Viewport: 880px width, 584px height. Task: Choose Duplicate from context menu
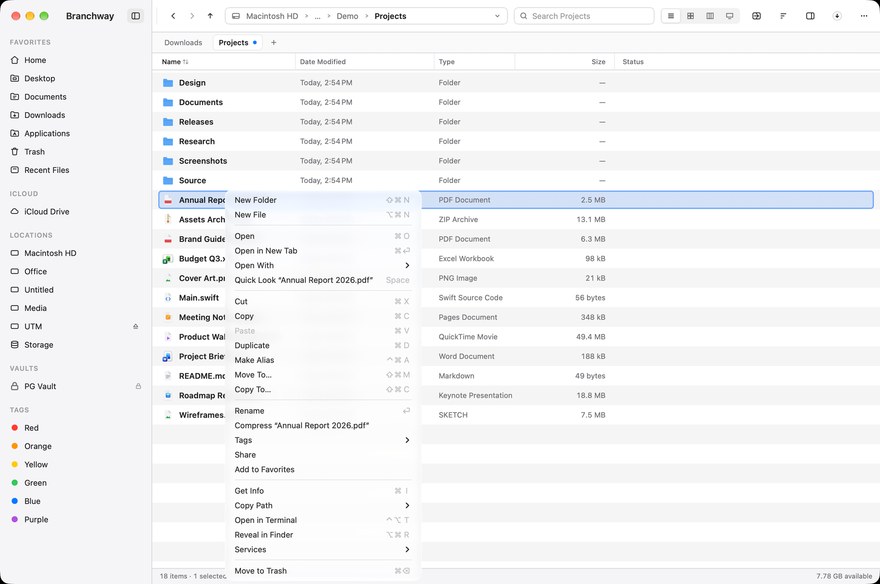pos(322,346)
